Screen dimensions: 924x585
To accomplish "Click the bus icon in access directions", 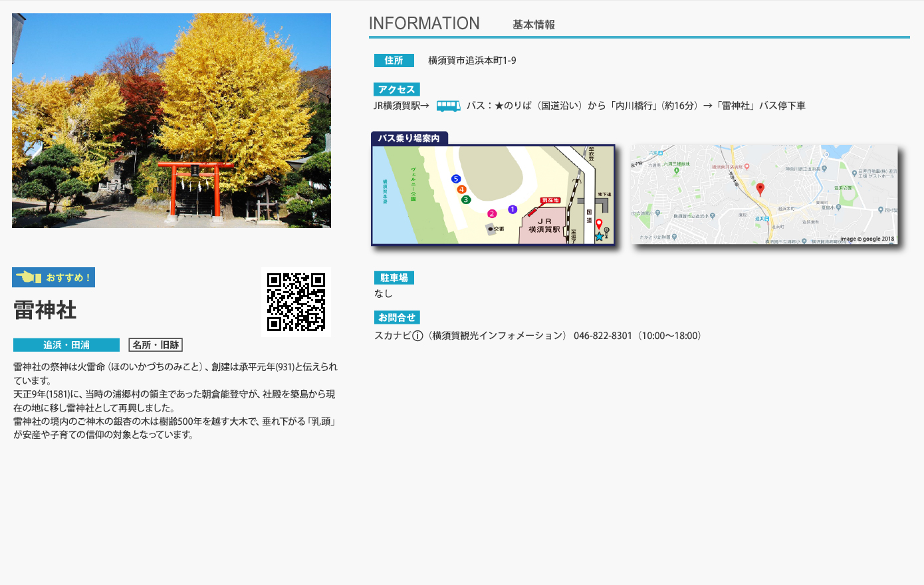I will [448, 106].
